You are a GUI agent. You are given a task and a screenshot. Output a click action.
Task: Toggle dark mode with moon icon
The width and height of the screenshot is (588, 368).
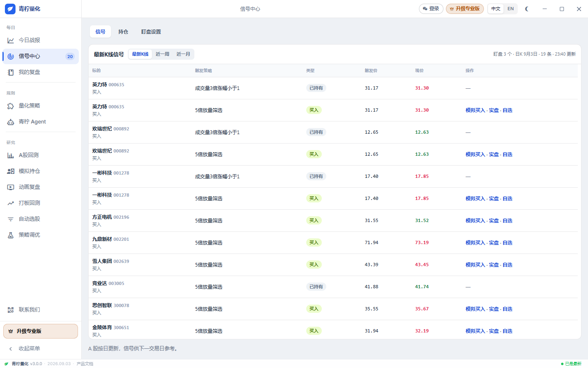tap(527, 9)
